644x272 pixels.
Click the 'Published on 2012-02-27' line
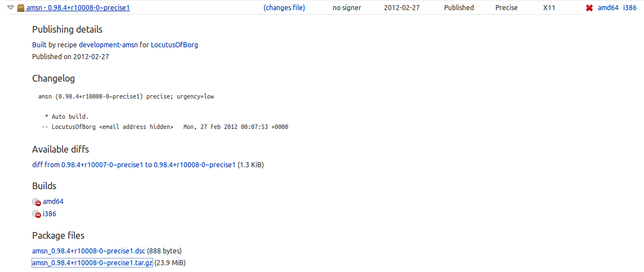pyautogui.click(x=70, y=57)
